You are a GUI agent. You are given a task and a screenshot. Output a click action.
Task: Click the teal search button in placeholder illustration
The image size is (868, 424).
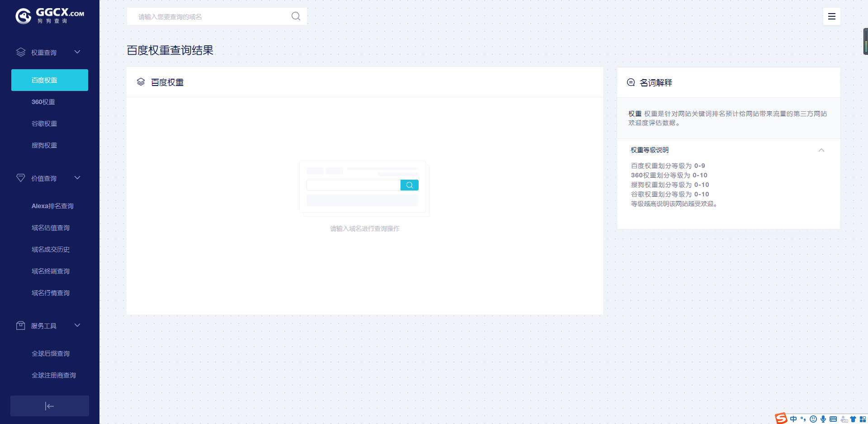(x=410, y=185)
